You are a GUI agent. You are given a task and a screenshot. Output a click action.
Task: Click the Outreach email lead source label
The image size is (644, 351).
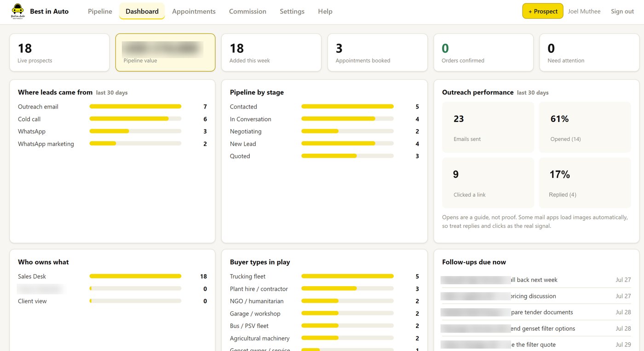[x=38, y=107]
